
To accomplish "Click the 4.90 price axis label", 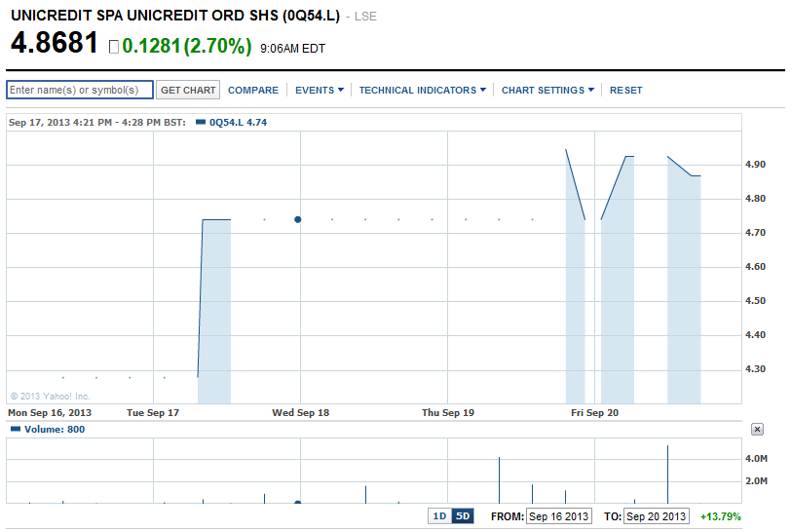I will [x=755, y=165].
